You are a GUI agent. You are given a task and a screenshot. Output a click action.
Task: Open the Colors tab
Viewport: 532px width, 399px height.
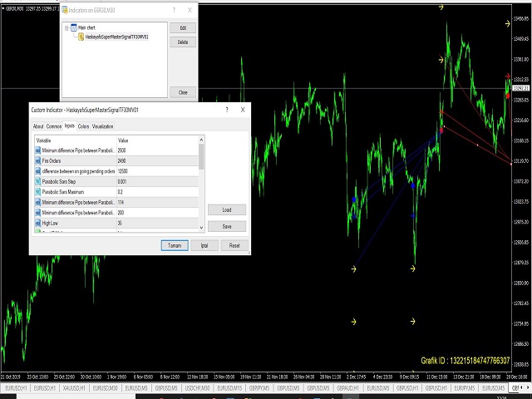83,126
